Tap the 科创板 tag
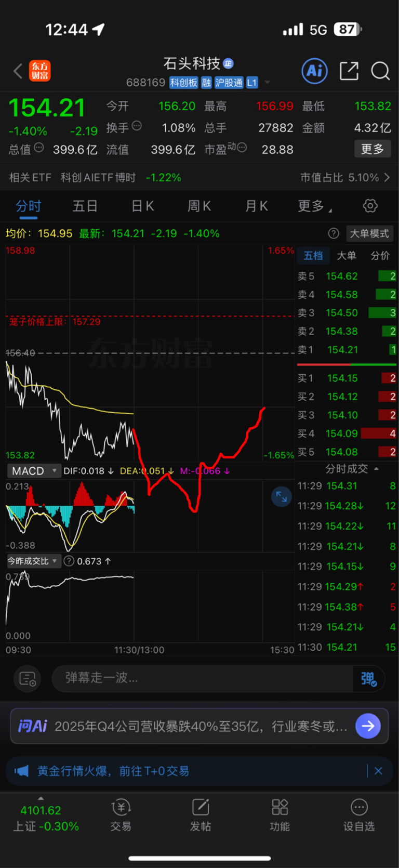This screenshot has height=868, width=399. click(183, 83)
